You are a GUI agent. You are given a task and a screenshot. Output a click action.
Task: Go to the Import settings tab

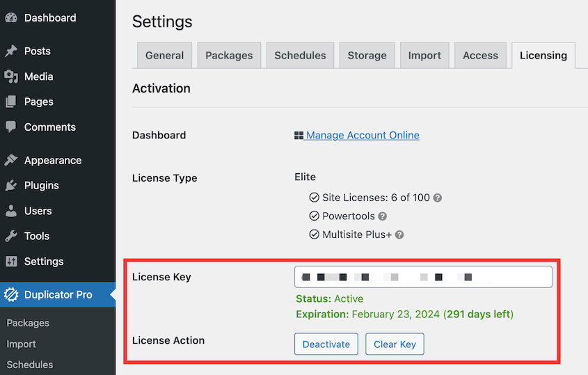point(424,56)
